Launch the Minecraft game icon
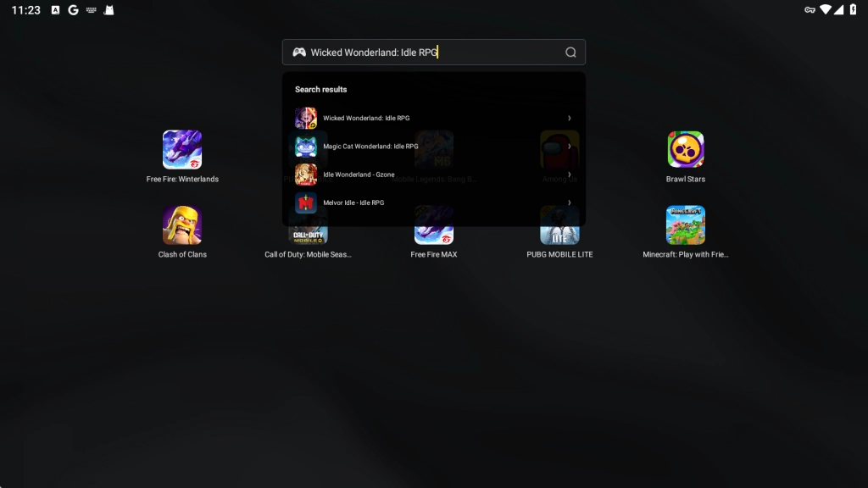Screen dimensions: 868x488 [x=685, y=225]
